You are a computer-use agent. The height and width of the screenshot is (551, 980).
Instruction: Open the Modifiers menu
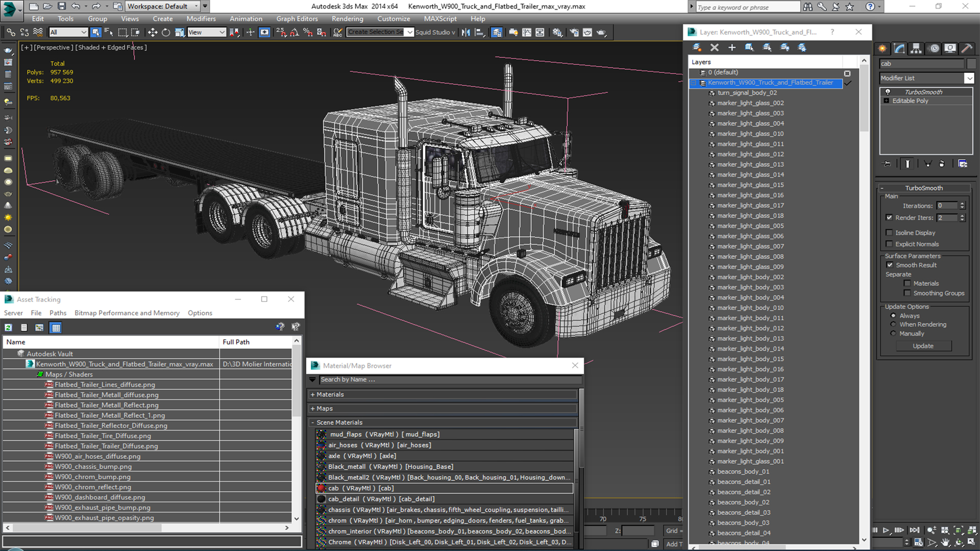tap(201, 19)
